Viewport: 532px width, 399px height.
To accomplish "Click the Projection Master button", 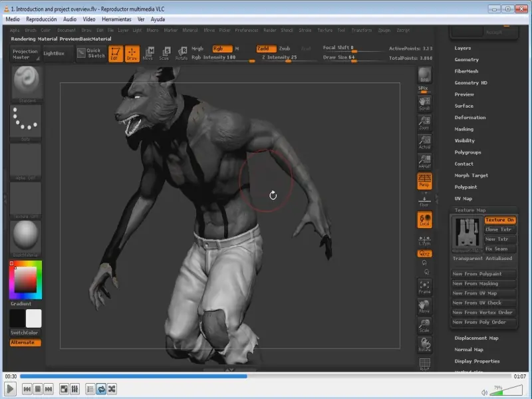I will point(25,54).
